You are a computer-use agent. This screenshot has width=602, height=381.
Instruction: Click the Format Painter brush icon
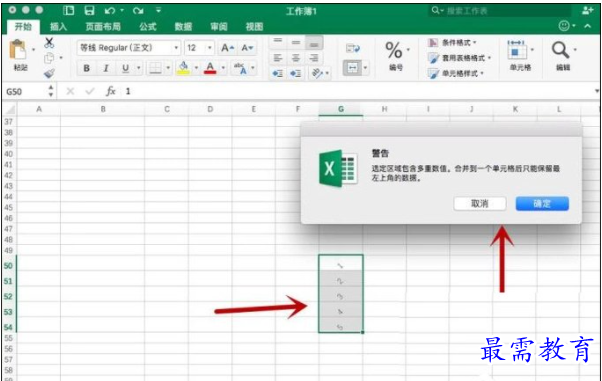click(49, 73)
